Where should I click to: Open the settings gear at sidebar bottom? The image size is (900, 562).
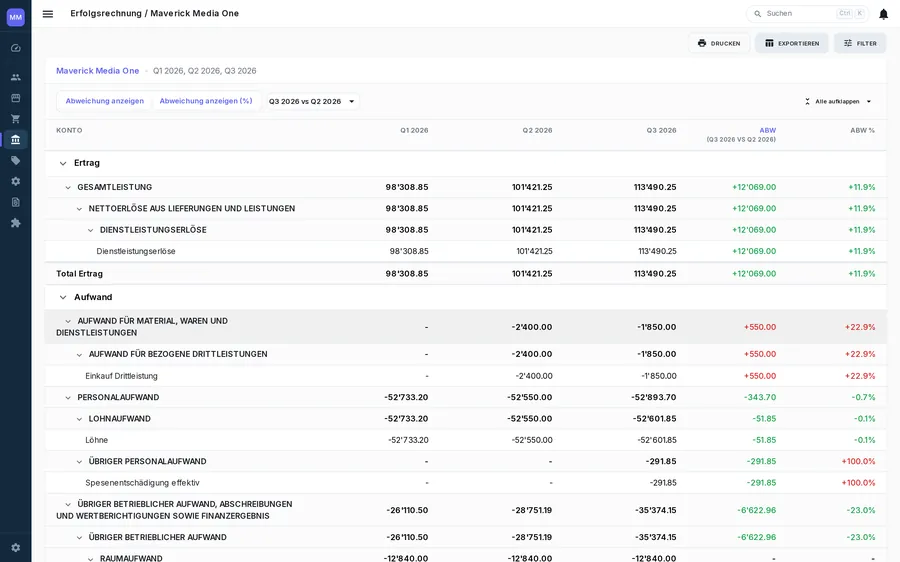click(x=15, y=548)
